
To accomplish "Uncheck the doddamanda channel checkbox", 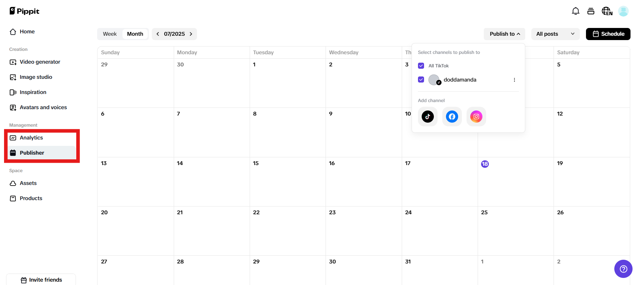I will point(421,80).
